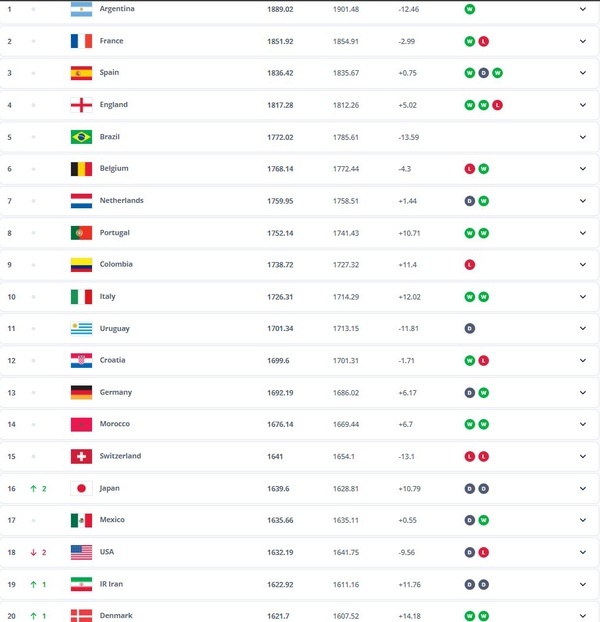600x622 pixels.
Task: Click the Italy team name
Action: pos(109,297)
